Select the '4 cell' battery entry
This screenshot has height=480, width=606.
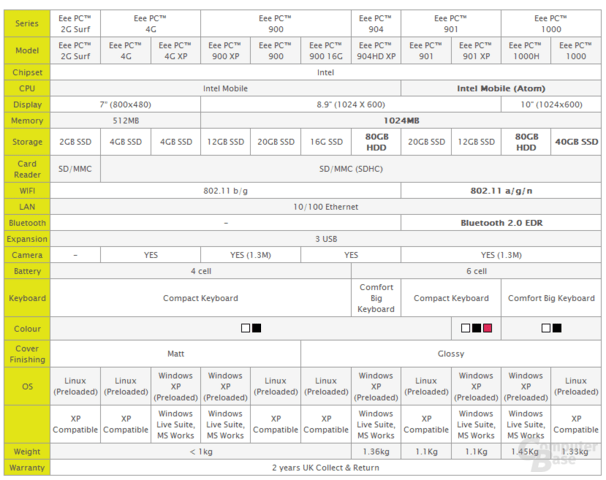click(x=201, y=271)
